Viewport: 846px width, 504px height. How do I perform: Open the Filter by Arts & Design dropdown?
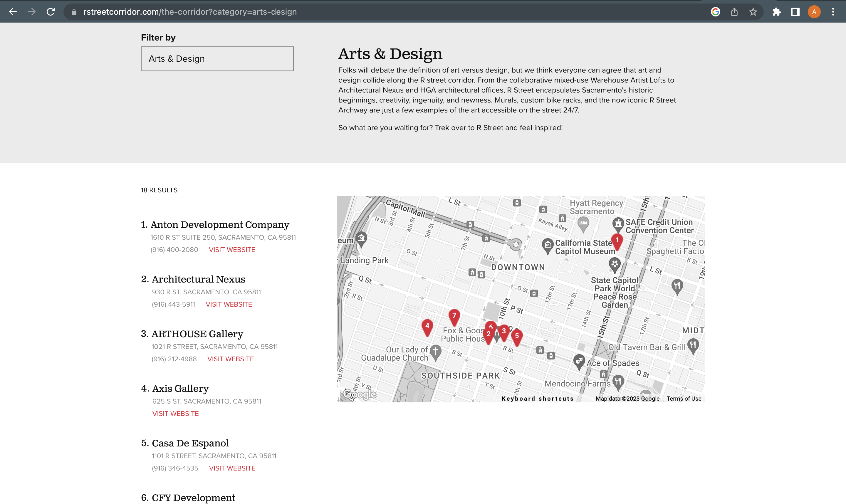pyautogui.click(x=217, y=59)
